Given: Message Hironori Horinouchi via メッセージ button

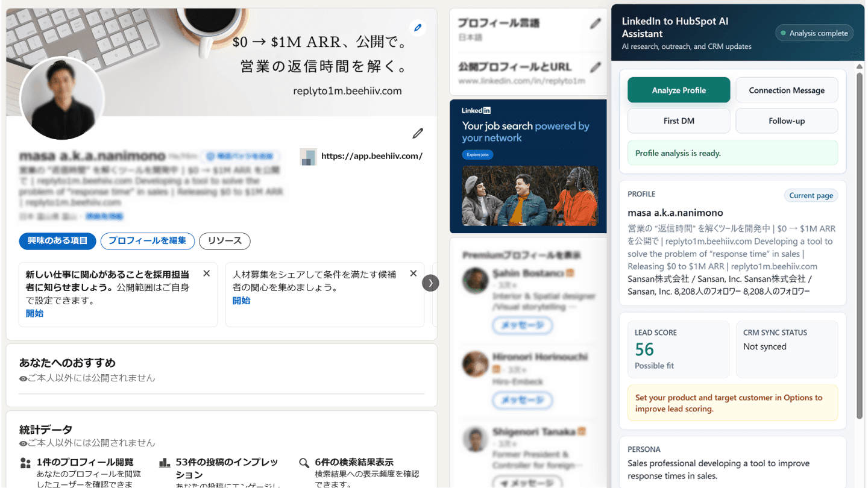Looking at the screenshot, I should click(523, 400).
